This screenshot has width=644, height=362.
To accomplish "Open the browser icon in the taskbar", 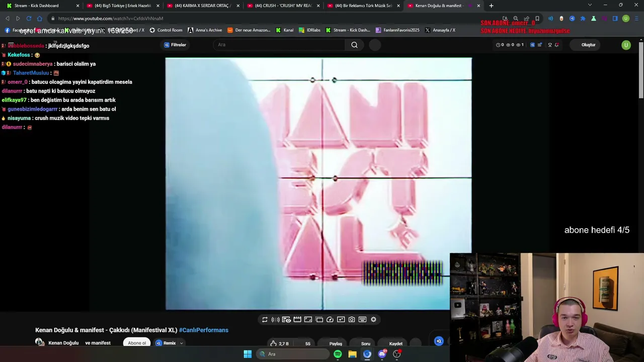I will click(367, 354).
